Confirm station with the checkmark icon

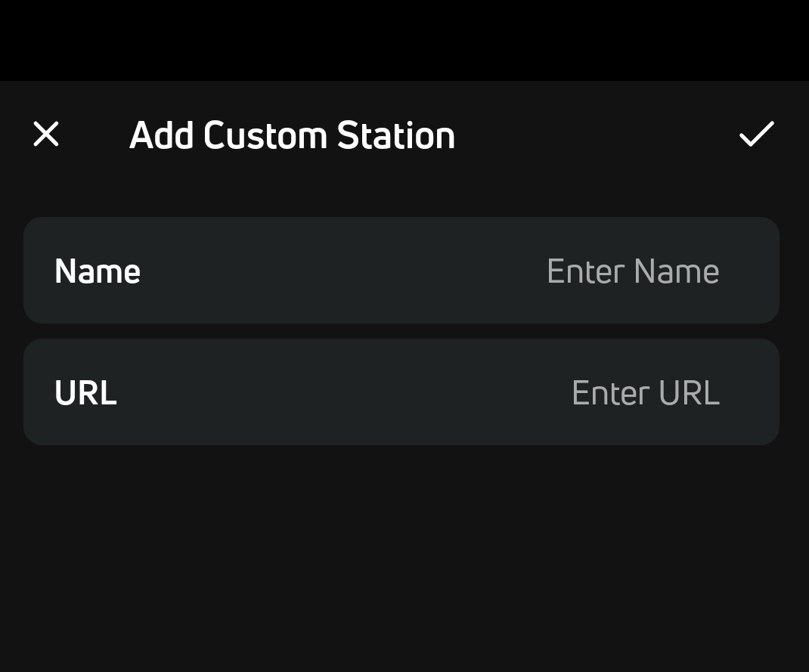[x=756, y=134]
